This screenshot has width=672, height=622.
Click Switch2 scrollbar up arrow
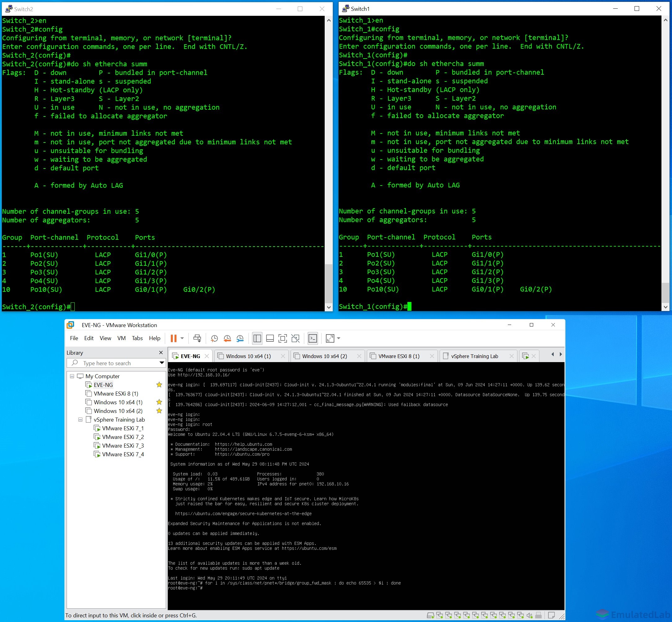tap(329, 20)
